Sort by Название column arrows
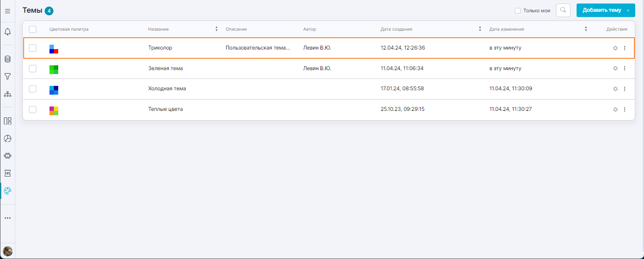 pyautogui.click(x=216, y=29)
